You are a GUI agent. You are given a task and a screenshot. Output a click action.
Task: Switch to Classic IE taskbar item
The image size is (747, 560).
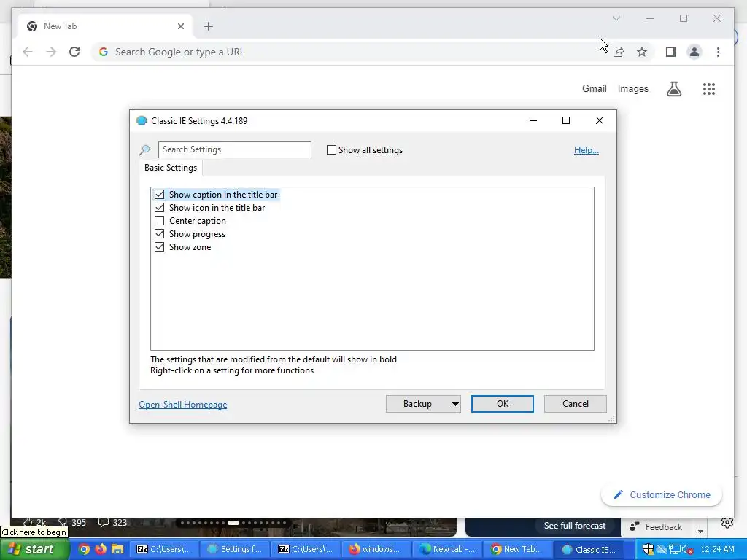click(589, 549)
